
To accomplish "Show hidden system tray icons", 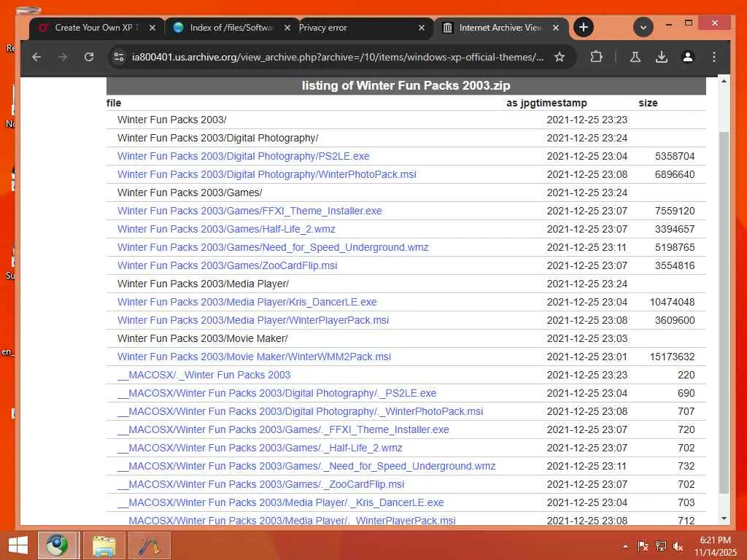I will [625, 546].
